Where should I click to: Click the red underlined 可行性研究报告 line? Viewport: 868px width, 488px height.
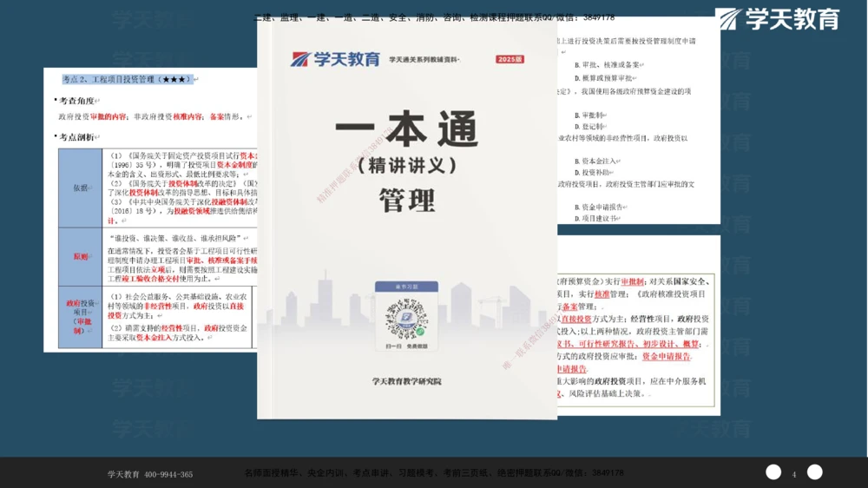coord(608,344)
